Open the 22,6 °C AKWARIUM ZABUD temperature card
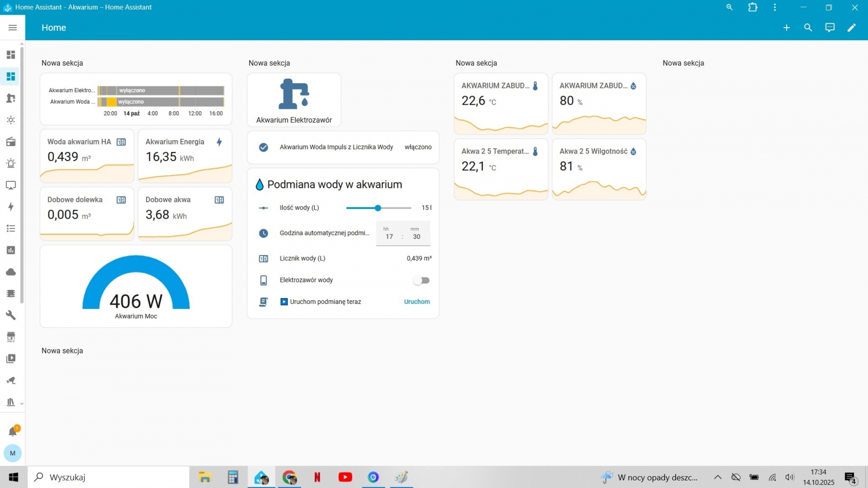 (x=501, y=104)
